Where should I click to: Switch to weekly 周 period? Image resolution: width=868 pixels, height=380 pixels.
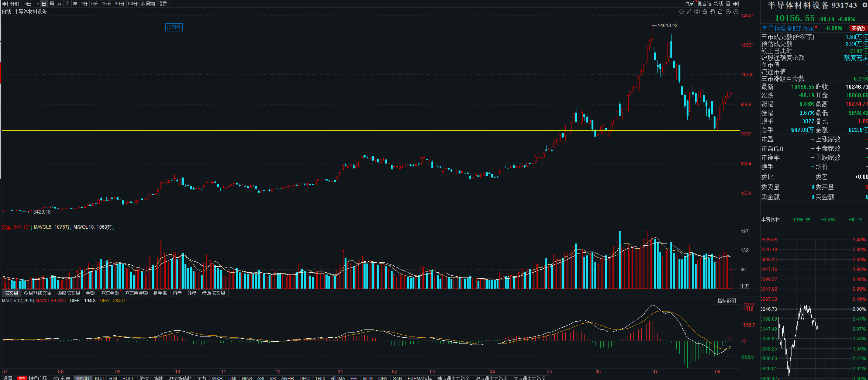[x=51, y=4]
